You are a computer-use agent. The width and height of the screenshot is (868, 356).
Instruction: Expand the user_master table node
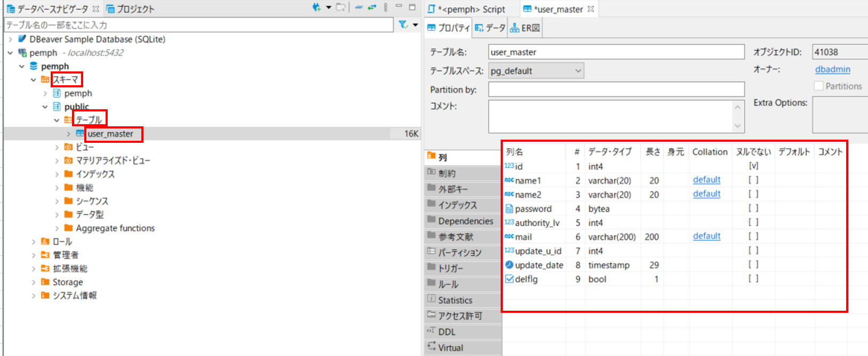click(68, 134)
